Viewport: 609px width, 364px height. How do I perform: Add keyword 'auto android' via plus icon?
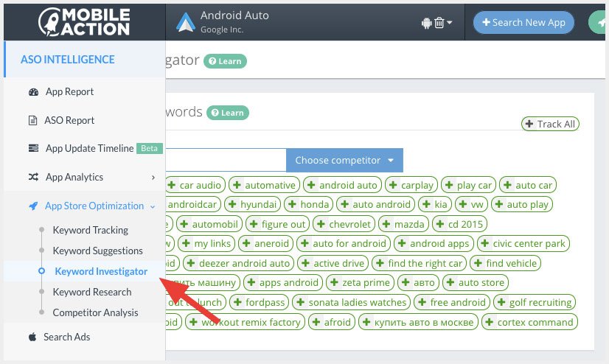pos(344,204)
